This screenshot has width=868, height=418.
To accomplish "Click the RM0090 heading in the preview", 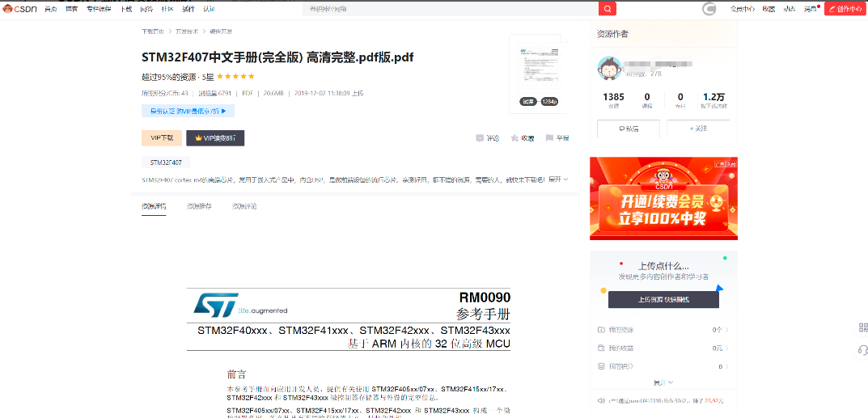I will pyautogui.click(x=485, y=297).
